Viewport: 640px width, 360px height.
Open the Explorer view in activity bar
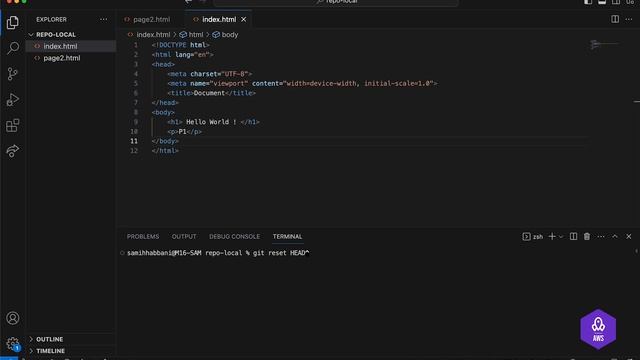(13, 22)
